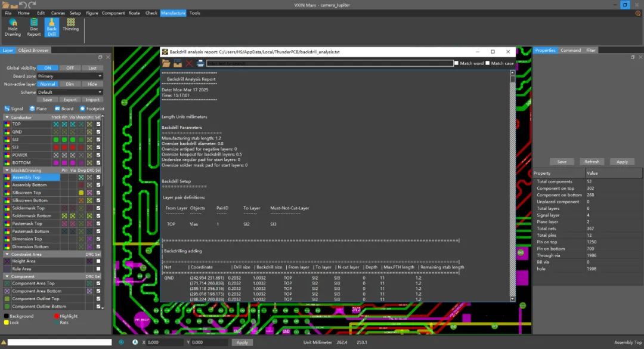Viewport: 644px width, 349px height.
Task: Click the Refresh button in Properties
Action: point(592,162)
